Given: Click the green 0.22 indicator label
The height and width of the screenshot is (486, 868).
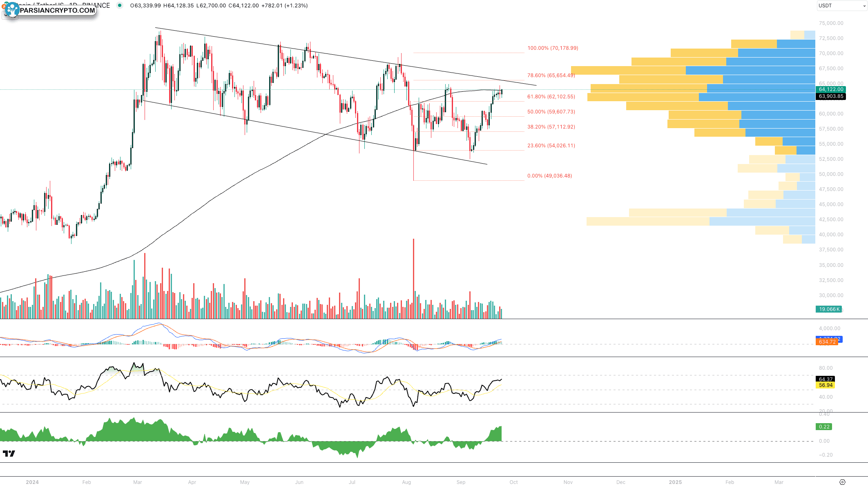Looking at the screenshot, I should (824, 426).
